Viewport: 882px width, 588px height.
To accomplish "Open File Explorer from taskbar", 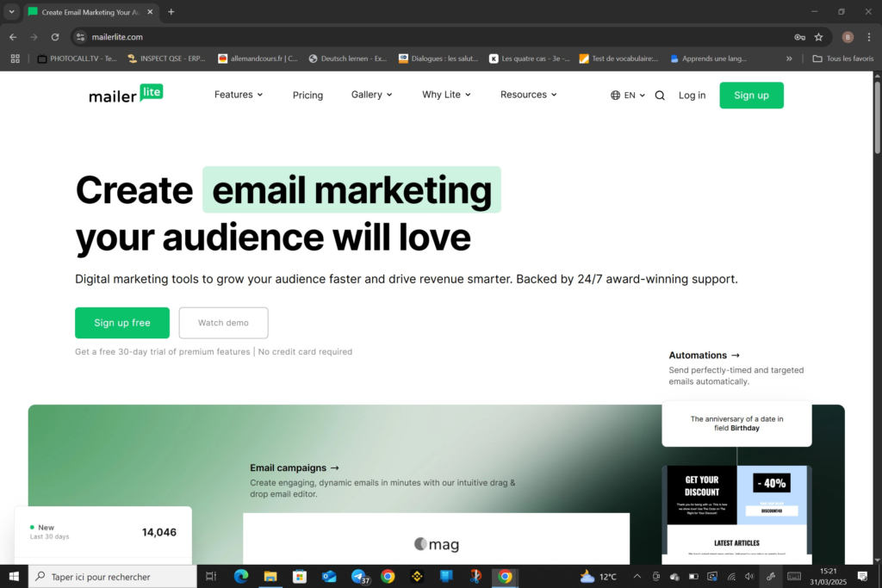I will pos(270,576).
